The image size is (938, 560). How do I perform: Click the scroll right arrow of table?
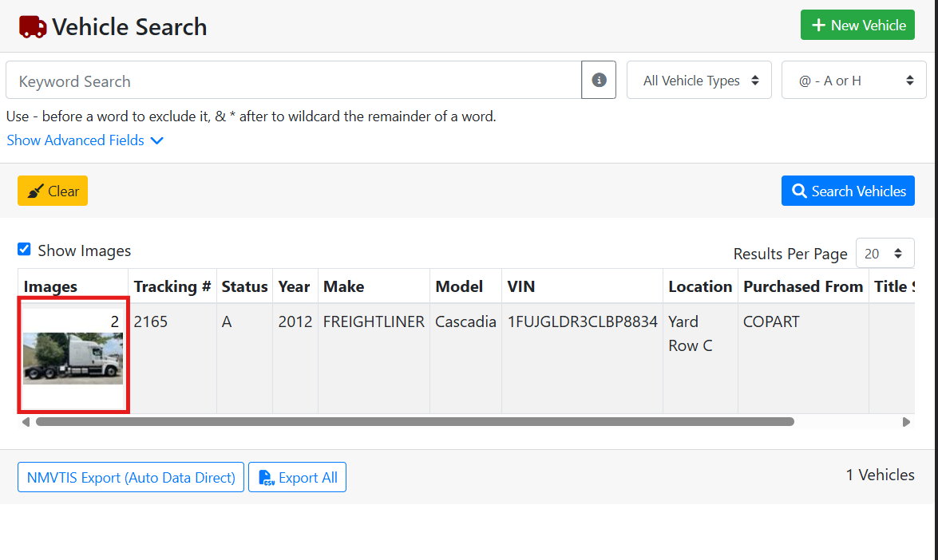906,422
